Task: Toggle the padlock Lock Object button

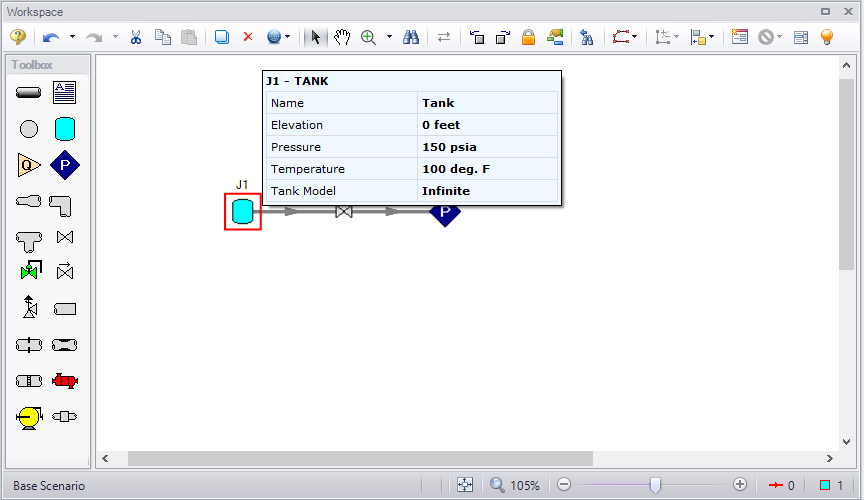Action: pos(528,37)
